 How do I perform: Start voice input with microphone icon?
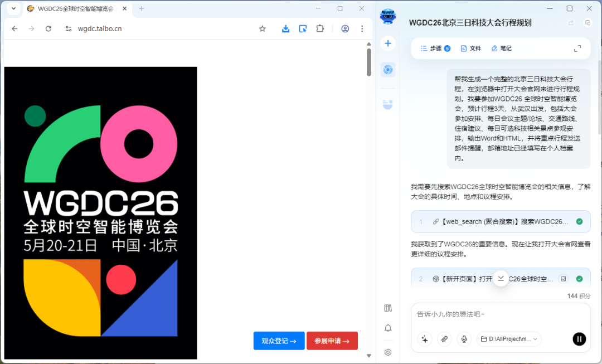pos(464,339)
